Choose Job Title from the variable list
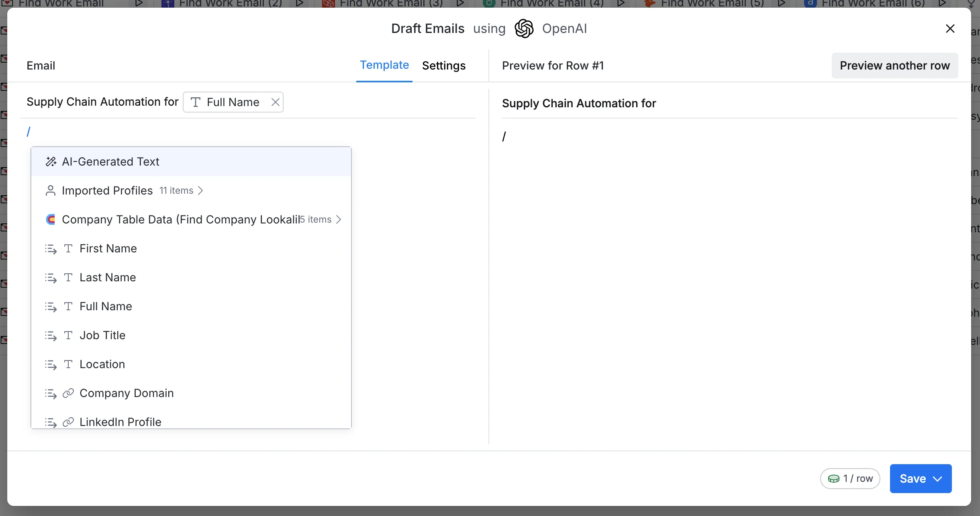The image size is (980, 516). coord(102,335)
